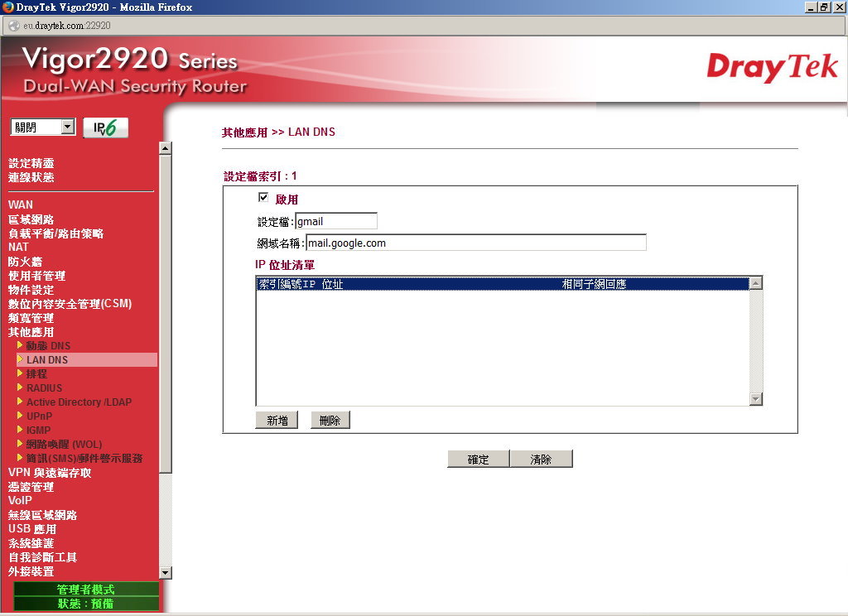Focus the 網域名稱 domain name field
The image size is (848, 616).
point(476,243)
